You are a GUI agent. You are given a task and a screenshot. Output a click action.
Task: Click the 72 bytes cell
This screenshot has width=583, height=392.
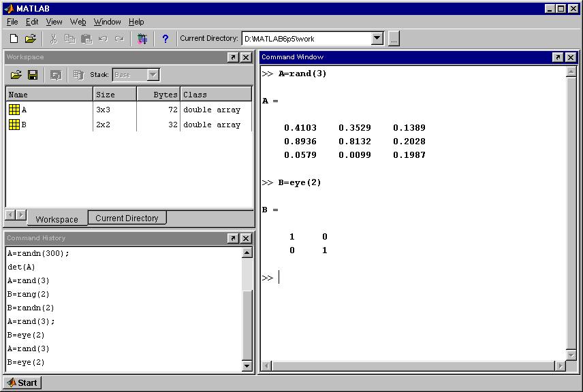[172, 110]
